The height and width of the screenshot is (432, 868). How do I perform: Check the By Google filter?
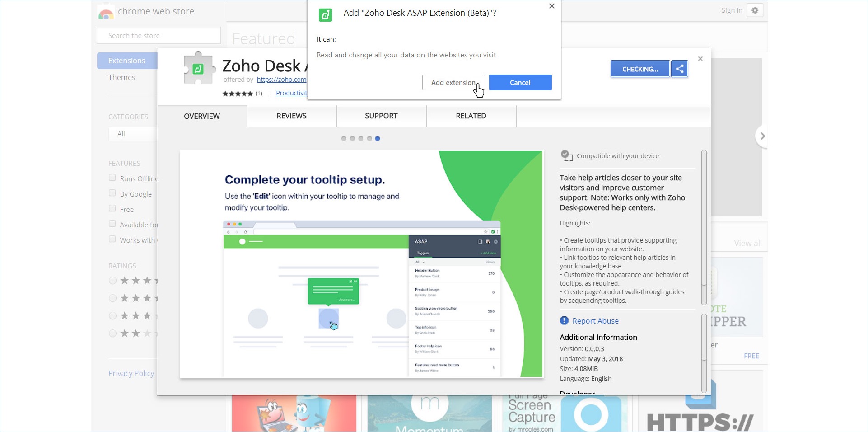pyautogui.click(x=112, y=193)
